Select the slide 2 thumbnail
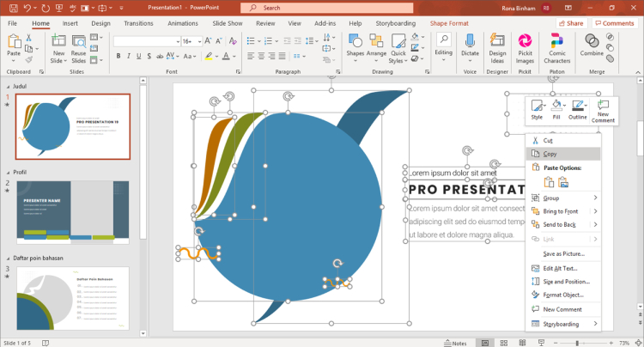The image size is (644, 347). [x=73, y=212]
